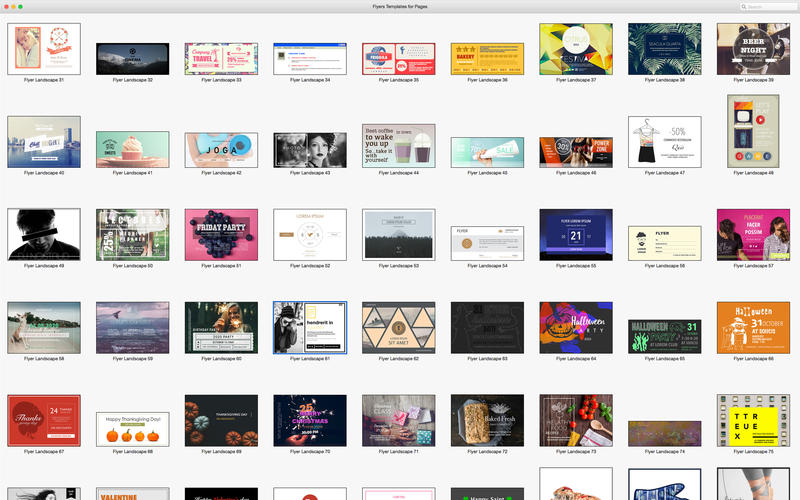Image resolution: width=800 pixels, height=500 pixels.
Task: Choose Flyer Landscape 54 light gray flyer
Action: (487, 243)
